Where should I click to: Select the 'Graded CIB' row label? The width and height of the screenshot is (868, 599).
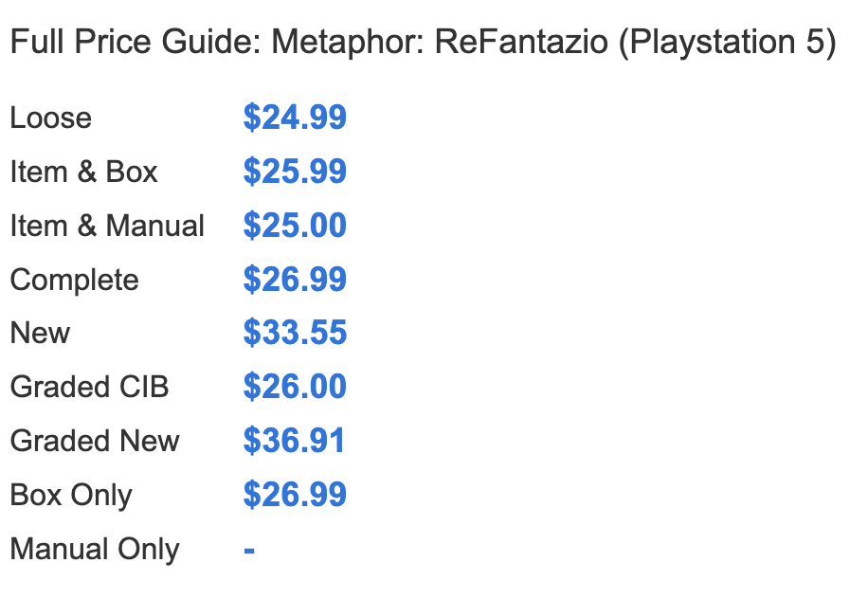[x=89, y=388]
